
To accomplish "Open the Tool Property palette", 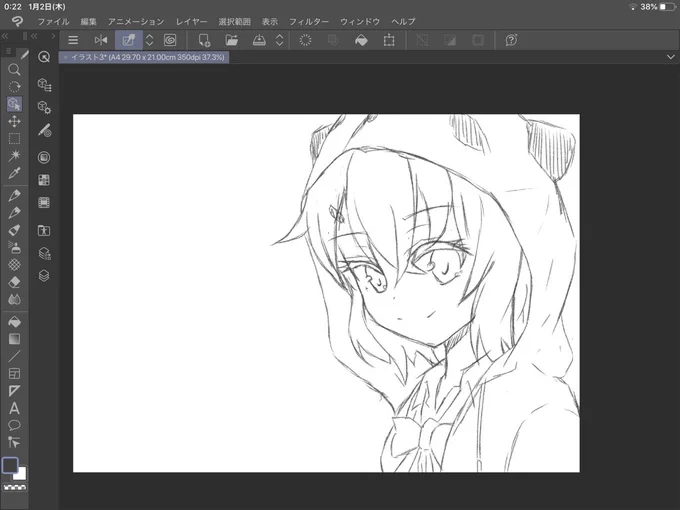I will pyautogui.click(x=44, y=107).
